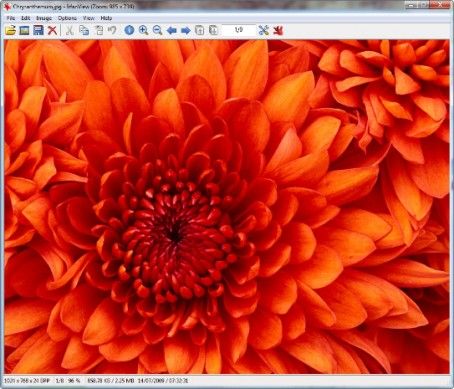This screenshot has width=454, height=389.
Task: Open the Image menu
Action: (44, 18)
